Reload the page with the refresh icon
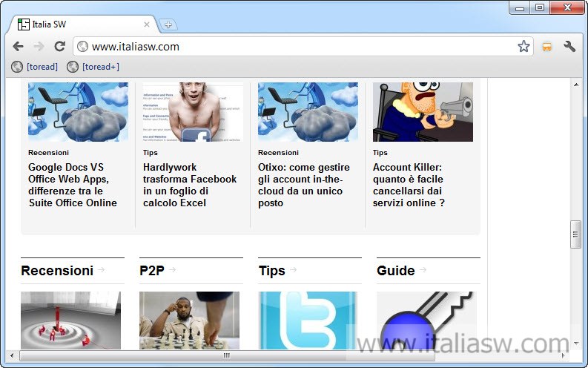 (x=59, y=47)
